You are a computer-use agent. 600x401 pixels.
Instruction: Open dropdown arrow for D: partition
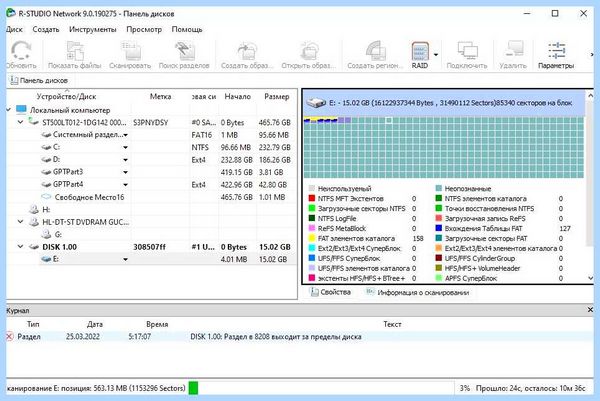pyautogui.click(x=126, y=160)
